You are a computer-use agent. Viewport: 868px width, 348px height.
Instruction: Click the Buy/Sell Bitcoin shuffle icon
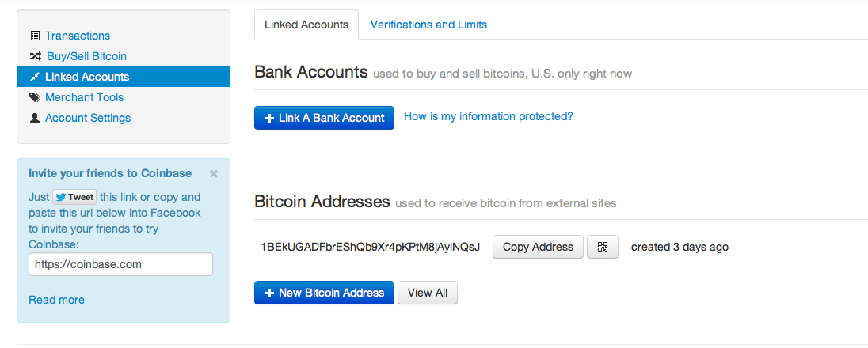36,56
